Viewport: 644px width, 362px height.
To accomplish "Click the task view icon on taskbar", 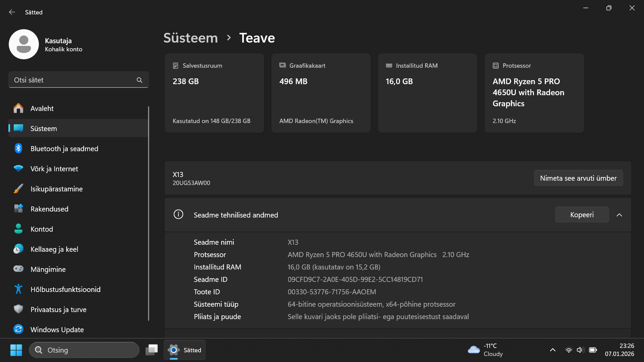I will pyautogui.click(x=152, y=350).
